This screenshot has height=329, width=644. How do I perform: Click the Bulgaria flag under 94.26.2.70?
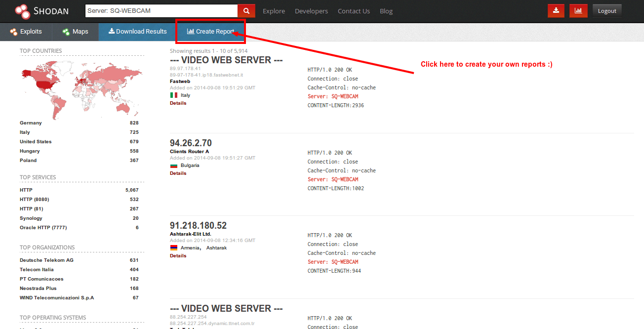coord(173,165)
